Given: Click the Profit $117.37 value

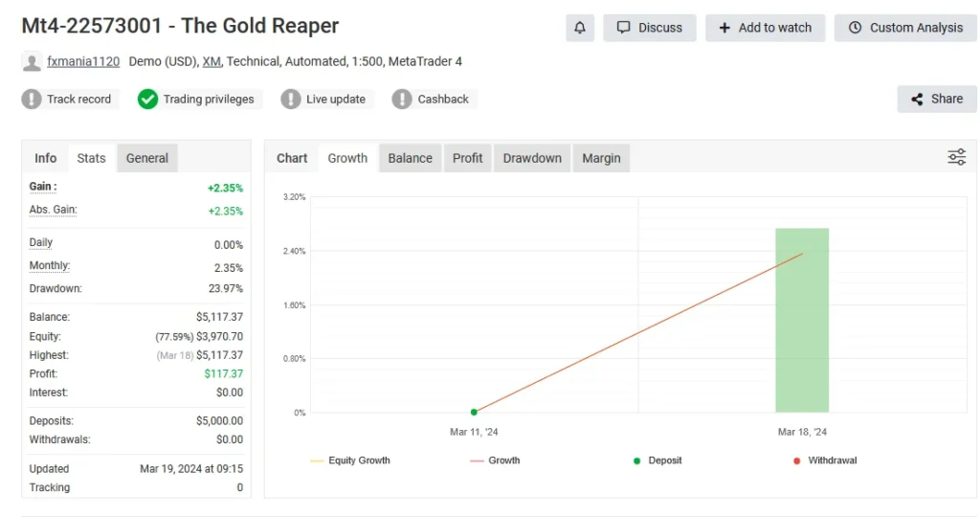Looking at the screenshot, I should 224,373.
